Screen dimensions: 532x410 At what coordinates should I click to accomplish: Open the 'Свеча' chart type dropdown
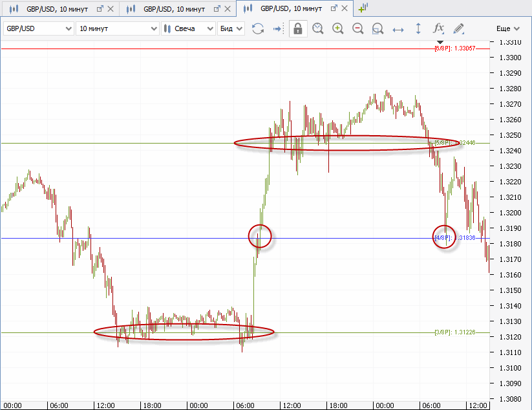[x=188, y=28]
